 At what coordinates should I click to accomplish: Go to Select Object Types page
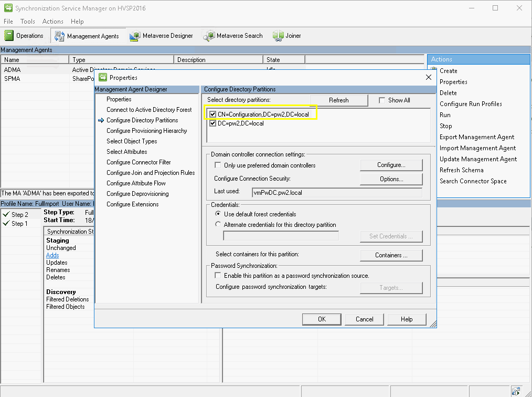tap(132, 141)
